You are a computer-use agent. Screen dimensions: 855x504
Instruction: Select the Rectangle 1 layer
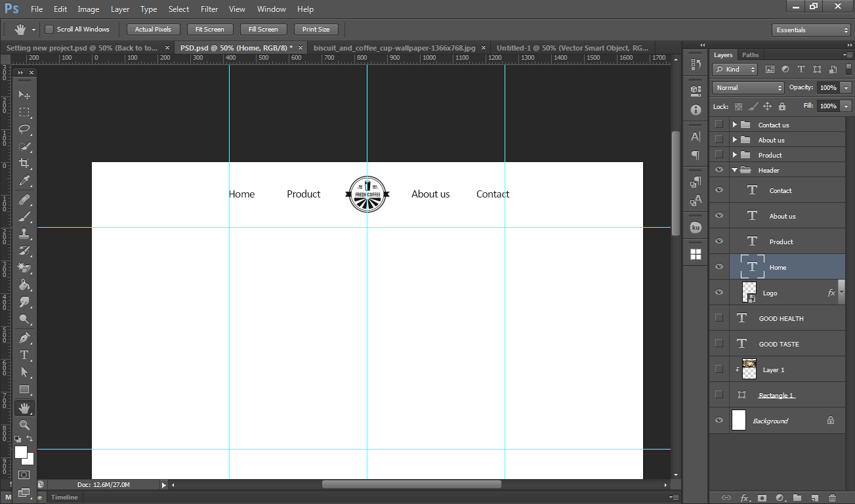pos(777,395)
